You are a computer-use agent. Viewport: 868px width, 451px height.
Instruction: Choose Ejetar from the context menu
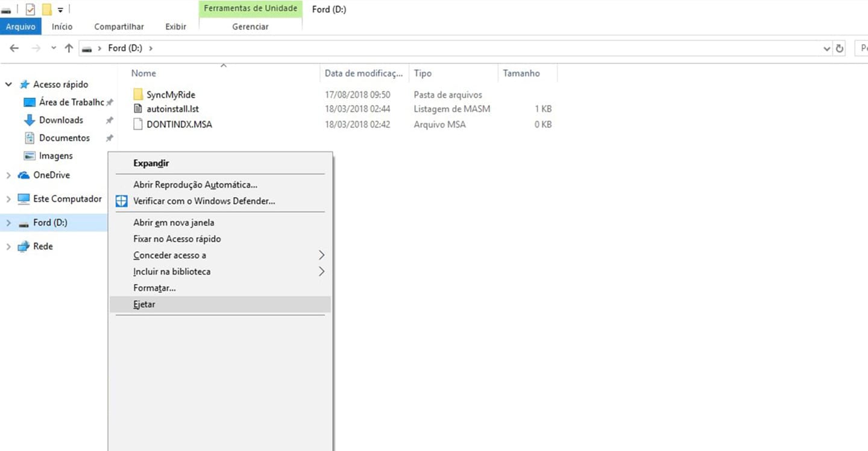pos(145,304)
